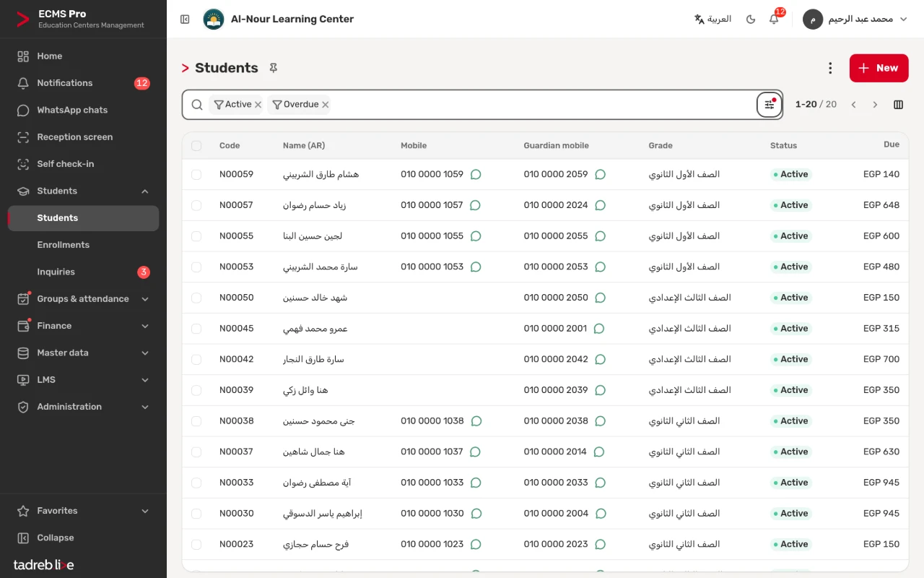Viewport: 924px width, 578px height.
Task: Switch language to العربية
Action: coord(712,20)
